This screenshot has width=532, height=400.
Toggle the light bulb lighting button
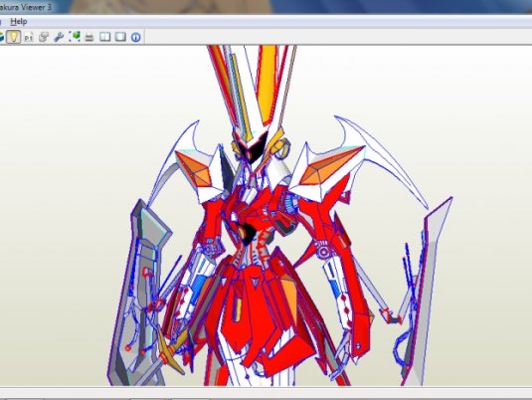pos(14,37)
